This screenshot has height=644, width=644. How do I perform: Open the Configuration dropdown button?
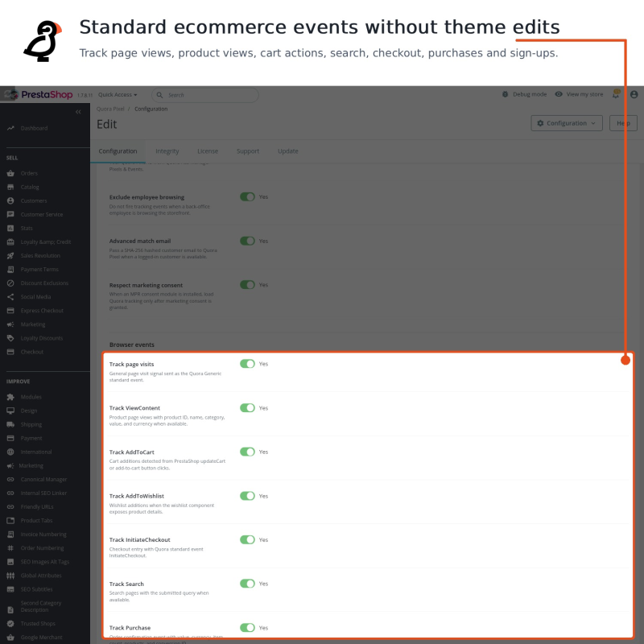pos(567,123)
